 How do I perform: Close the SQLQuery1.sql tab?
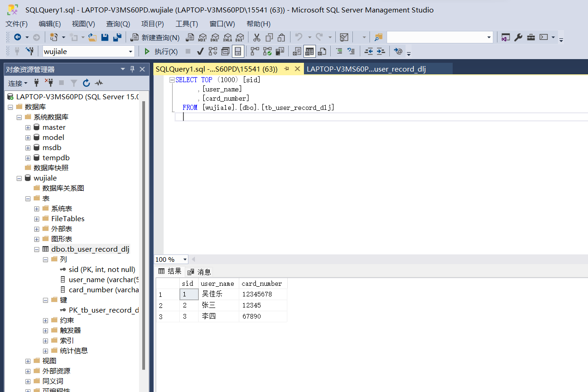(297, 69)
